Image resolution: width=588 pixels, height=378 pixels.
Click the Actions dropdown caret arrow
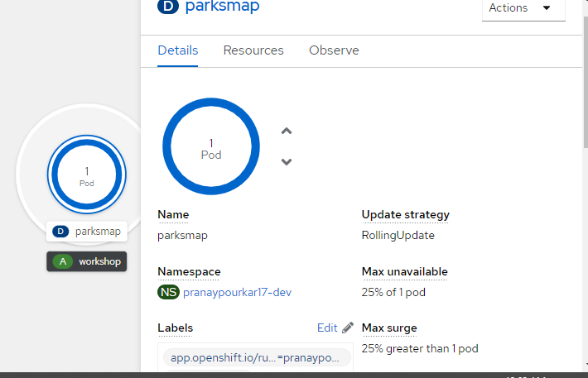coord(547,8)
